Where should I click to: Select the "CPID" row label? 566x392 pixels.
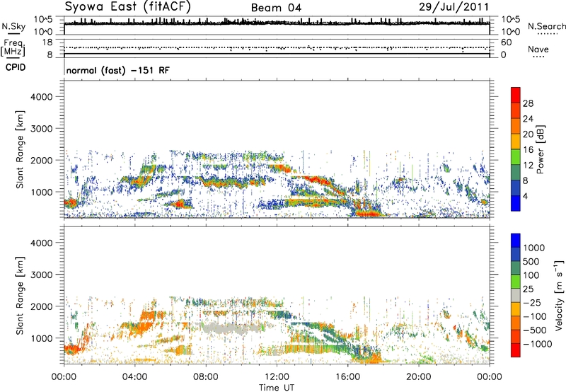pos(16,67)
